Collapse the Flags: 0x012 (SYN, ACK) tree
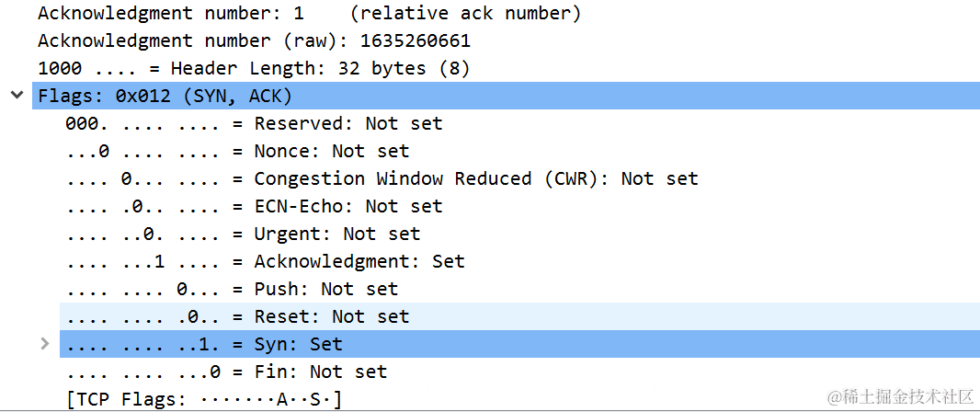The image size is (980, 412). coord(17,95)
